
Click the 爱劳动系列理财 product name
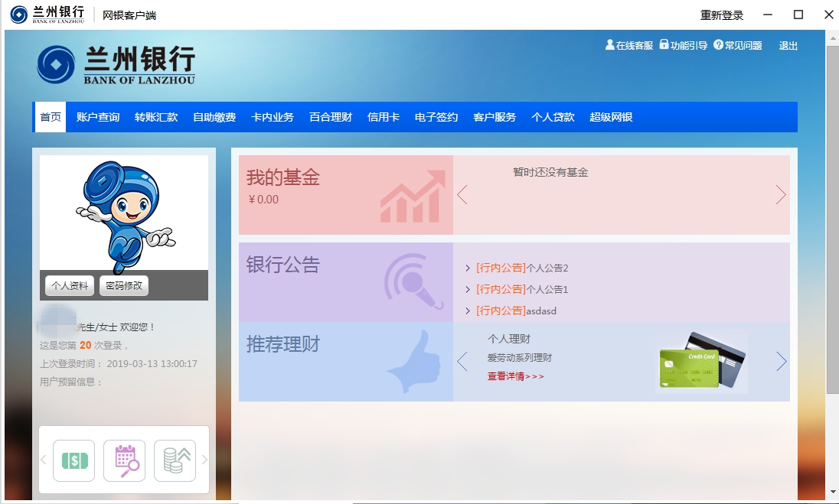(x=520, y=358)
